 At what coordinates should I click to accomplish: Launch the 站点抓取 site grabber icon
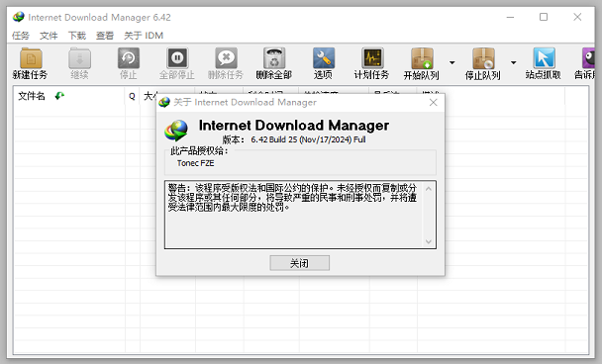click(x=544, y=58)
